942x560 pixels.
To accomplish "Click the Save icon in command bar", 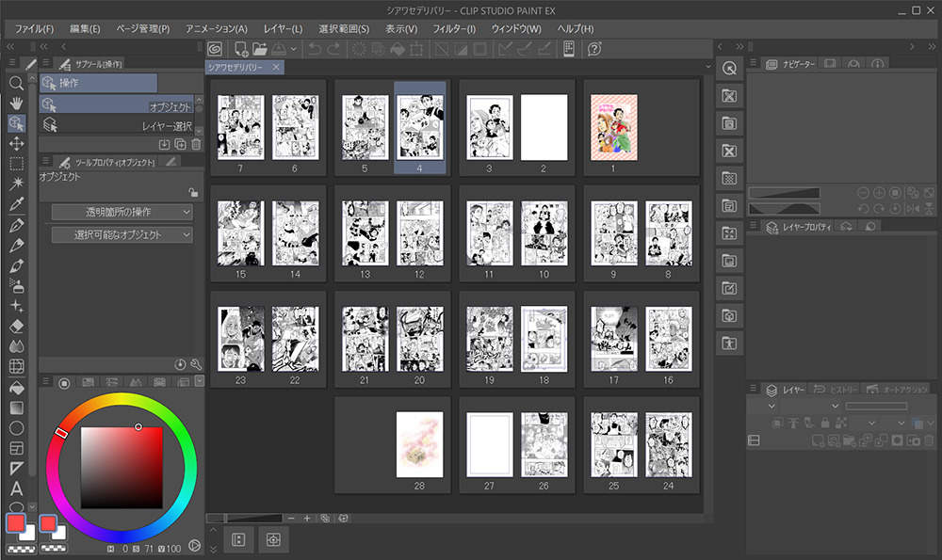I will click(x=279, y=49).
